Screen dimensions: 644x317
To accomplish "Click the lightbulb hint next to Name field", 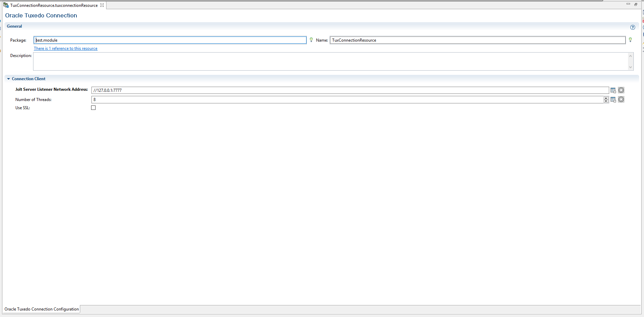I will [630, 40].
